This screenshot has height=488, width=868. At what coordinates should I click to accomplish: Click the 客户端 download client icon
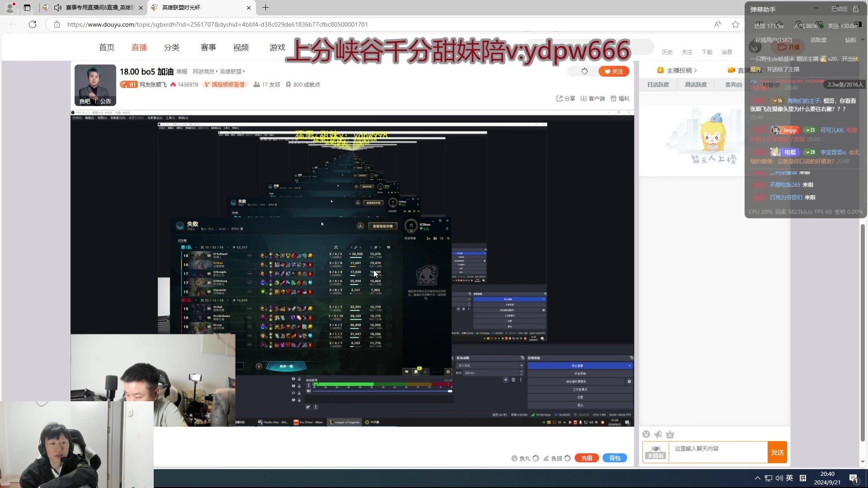(x=584, y=99)
